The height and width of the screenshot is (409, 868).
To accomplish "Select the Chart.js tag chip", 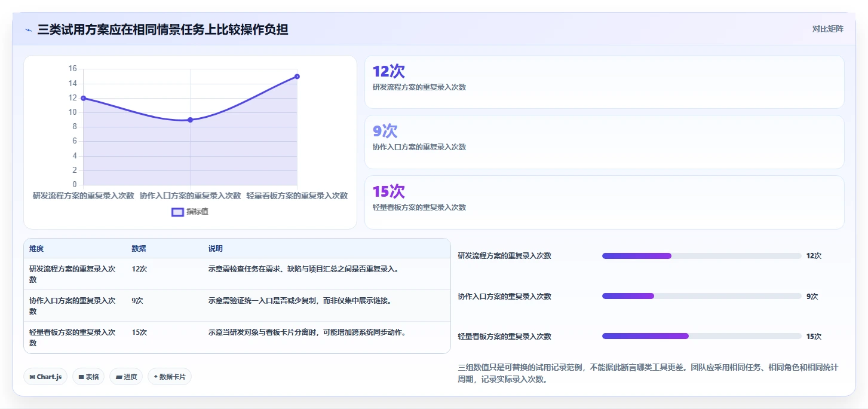I will (45, 377).
